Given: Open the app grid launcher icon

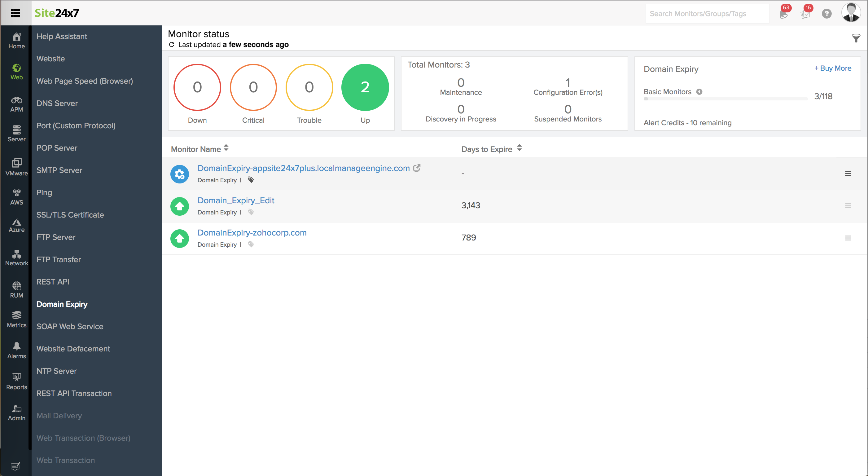Looking at the screenshot, I should (x=15, y=13).
